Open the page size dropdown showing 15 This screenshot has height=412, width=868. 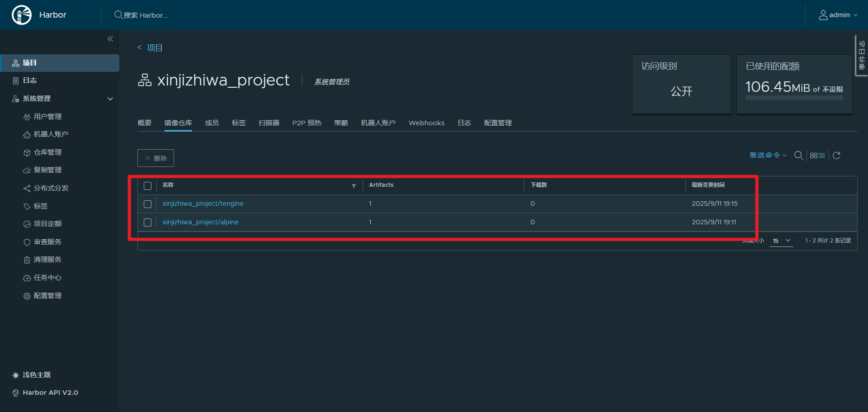[782, 241]
